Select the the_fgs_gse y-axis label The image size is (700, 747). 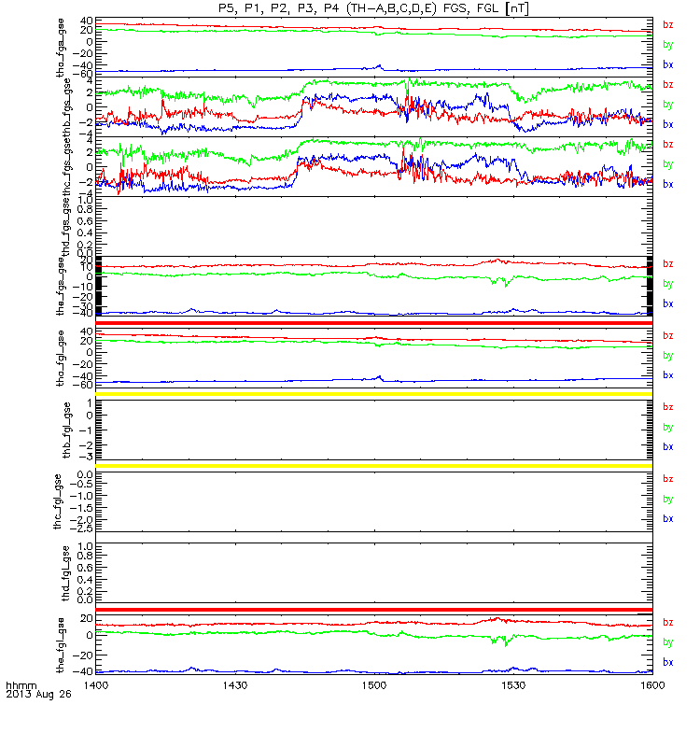[60, 287]
